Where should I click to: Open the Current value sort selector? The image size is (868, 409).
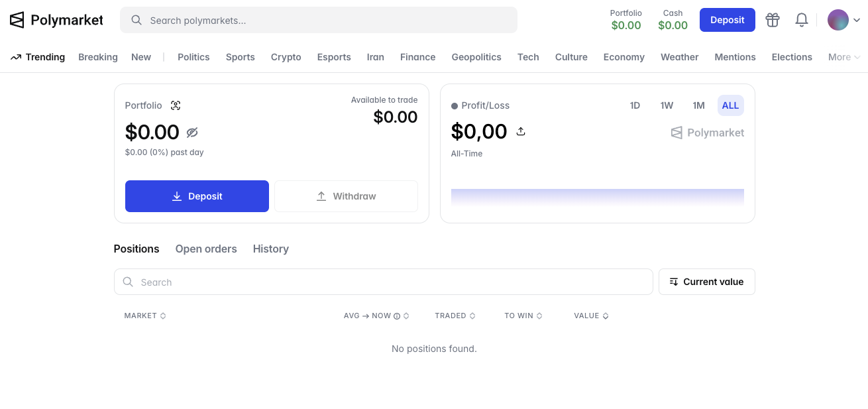pyautogui.click(x=706, y=281)
